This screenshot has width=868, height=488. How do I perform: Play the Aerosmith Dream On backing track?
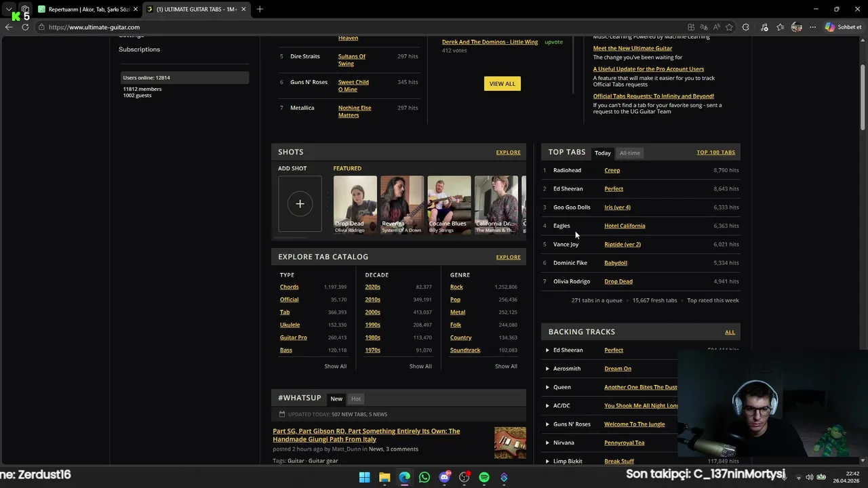tap(547, 369)
